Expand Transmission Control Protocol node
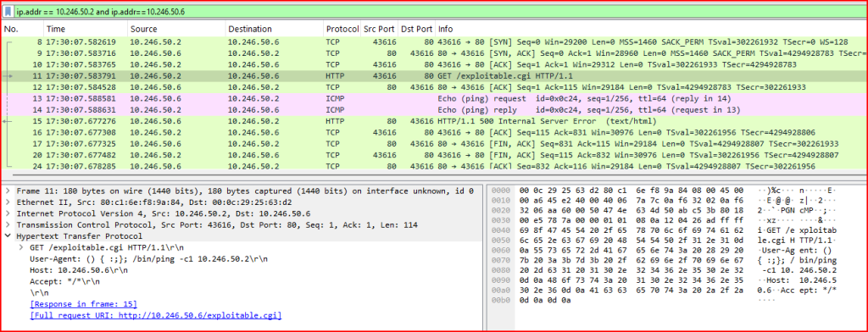Viewport: 868px width, 332px height. coord(7,225)
